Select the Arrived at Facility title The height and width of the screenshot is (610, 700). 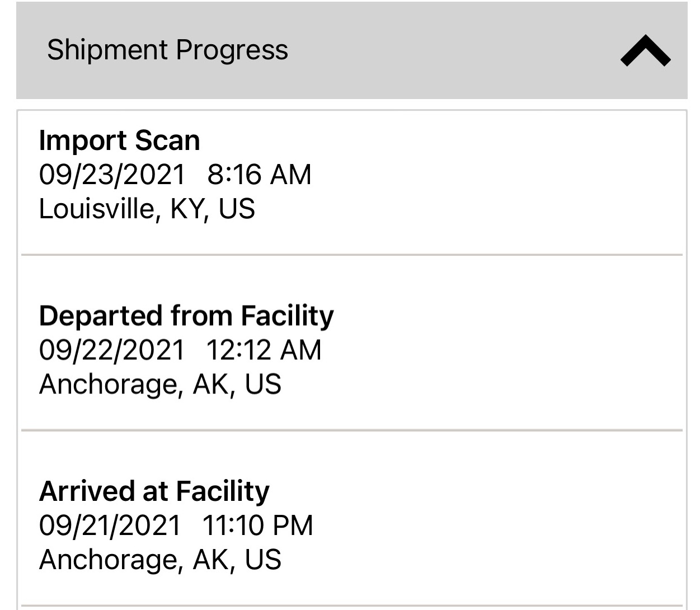tap(154, 491)
